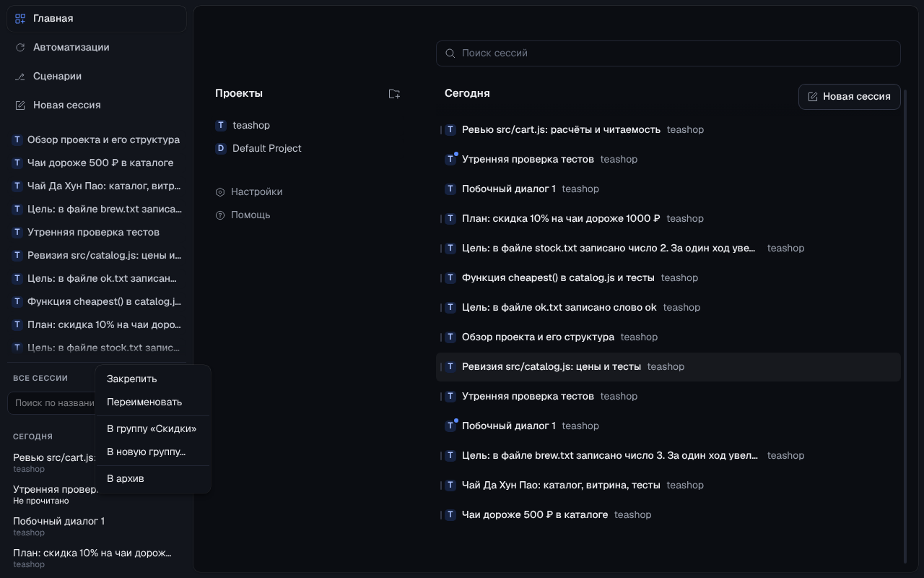Open Настройки via its gear icon
Screen dimensions: 924x578
(220, 192)
